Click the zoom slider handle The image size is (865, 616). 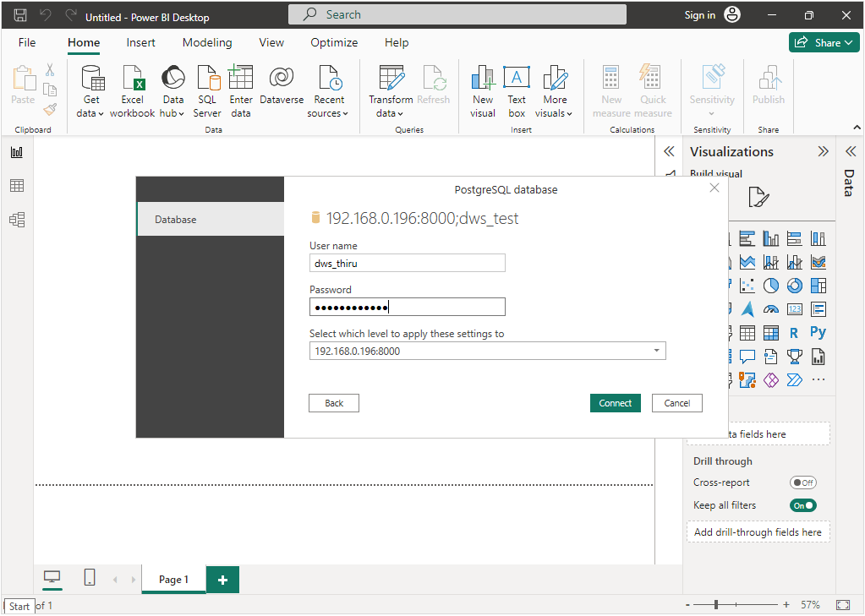[716, 605]
